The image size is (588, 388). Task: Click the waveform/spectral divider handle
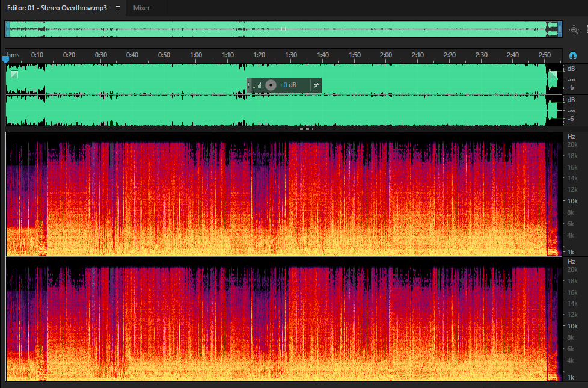tap(305, 129)
